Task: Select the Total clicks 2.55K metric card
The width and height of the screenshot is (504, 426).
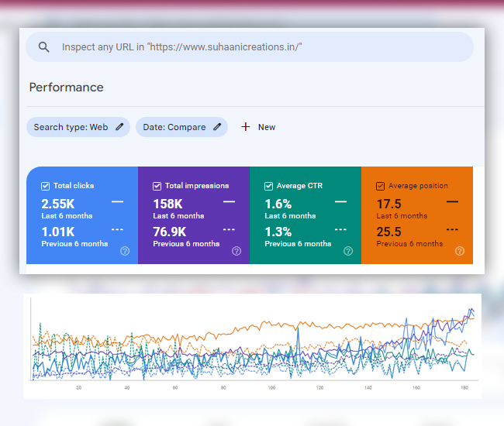Action: tap(81, 217)
